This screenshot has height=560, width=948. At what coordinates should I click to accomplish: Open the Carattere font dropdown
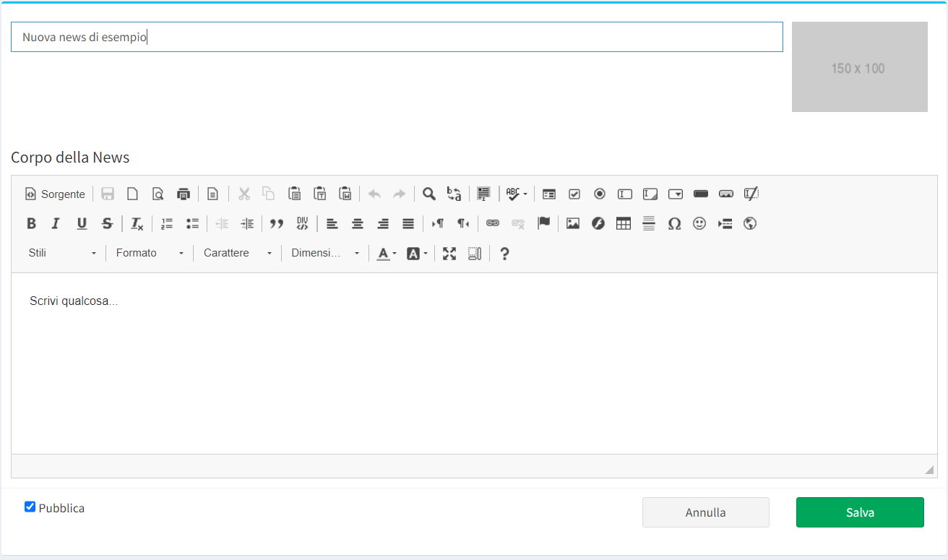(x=238, y=254)
